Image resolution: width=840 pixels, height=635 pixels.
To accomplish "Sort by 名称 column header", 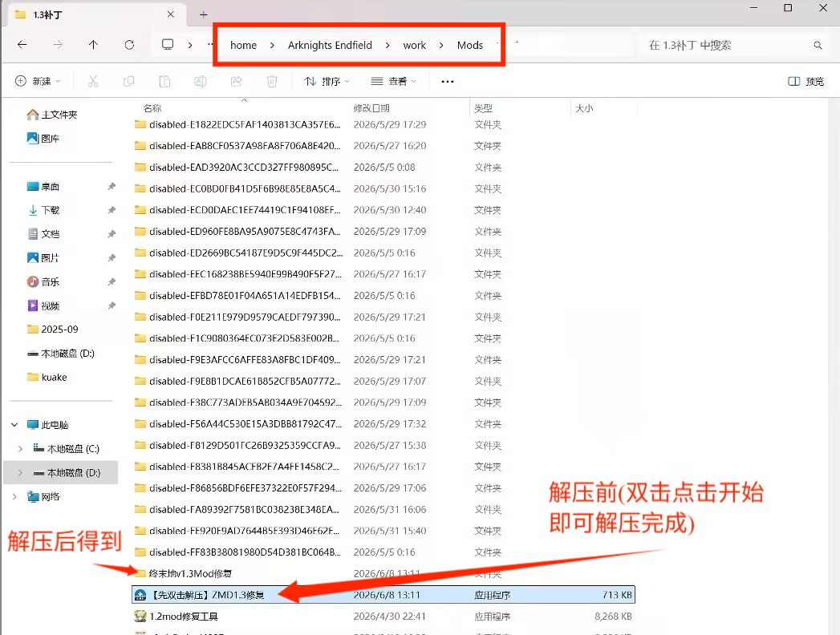I will coord(152,108).
